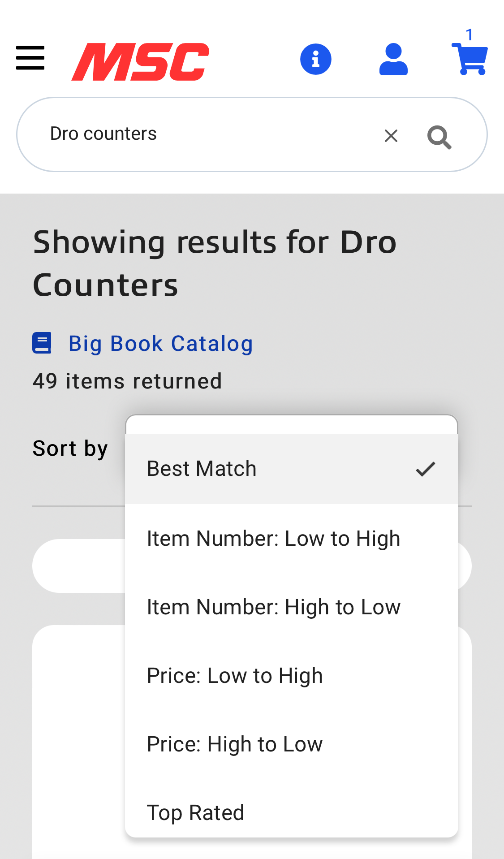Image resolution: width=504 pixels, height=859 pixels.
Task: View the shopping cart with 1 item
Action: [469, 60]
